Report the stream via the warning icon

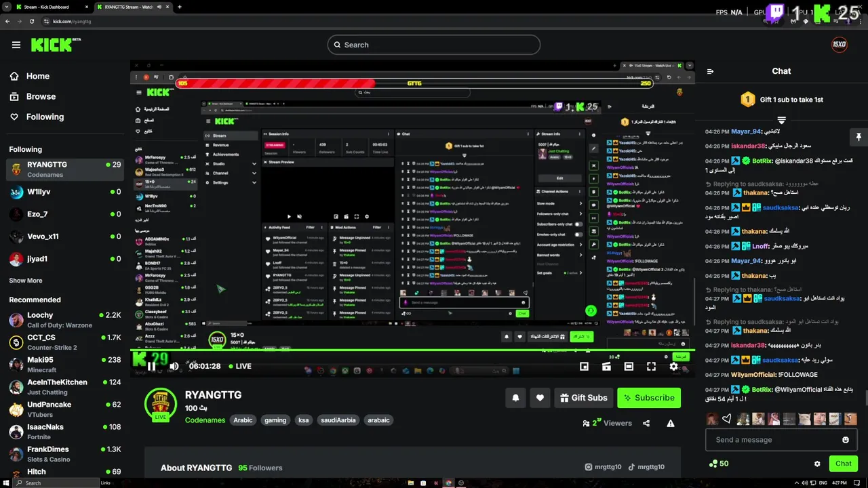point(671,423)
